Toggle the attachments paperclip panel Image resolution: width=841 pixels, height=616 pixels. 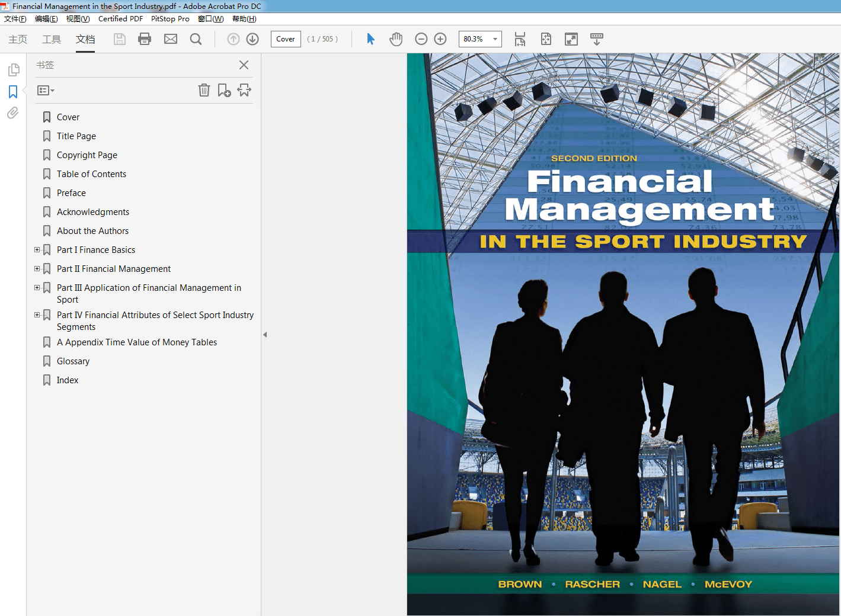tap(12, 113)
